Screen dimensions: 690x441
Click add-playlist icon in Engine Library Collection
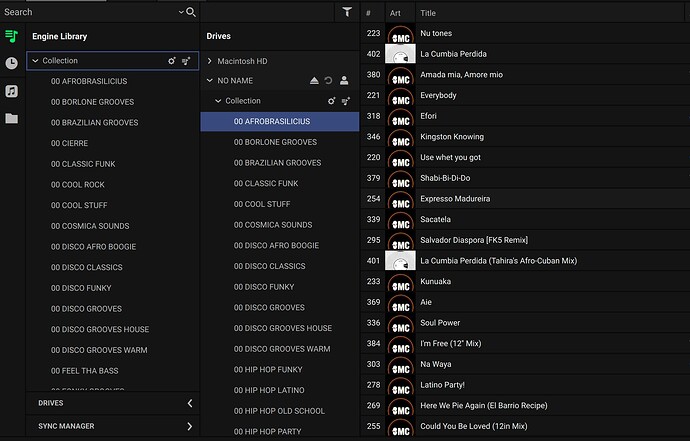pyautogui.click(x=186, y=61)
